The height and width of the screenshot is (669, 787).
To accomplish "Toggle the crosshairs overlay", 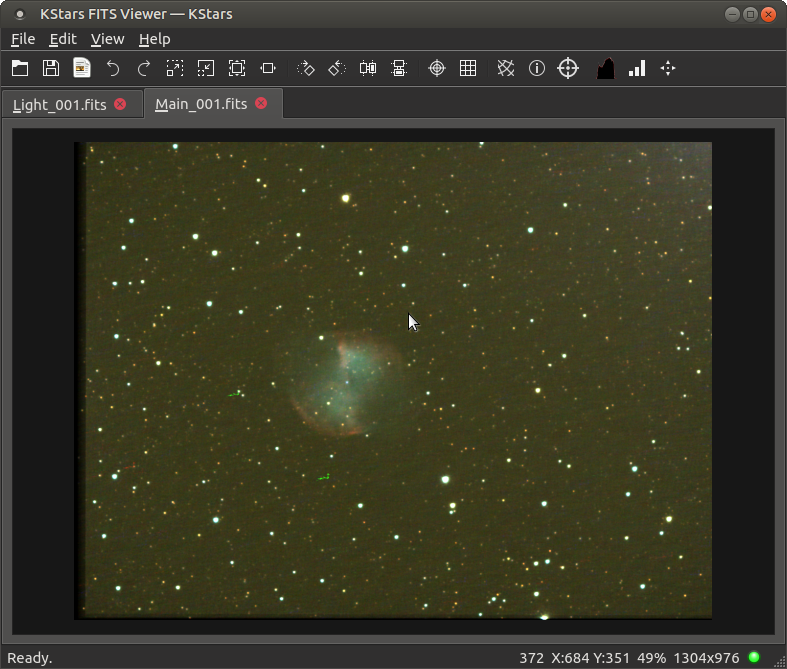I will point(437,68).
